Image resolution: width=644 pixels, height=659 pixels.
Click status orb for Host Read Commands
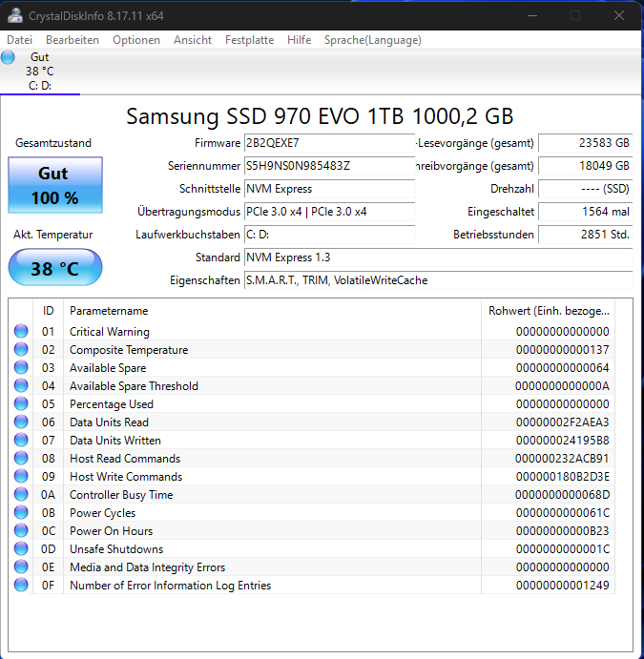click(21, 458)
